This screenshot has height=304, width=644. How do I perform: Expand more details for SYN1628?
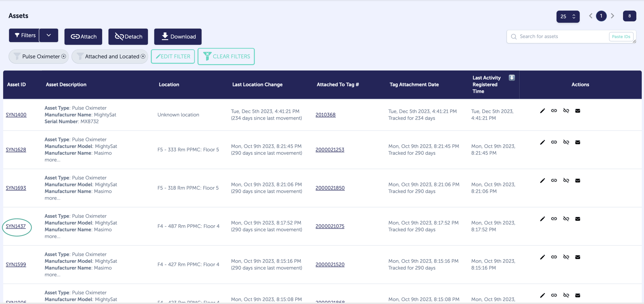[52, 160]
